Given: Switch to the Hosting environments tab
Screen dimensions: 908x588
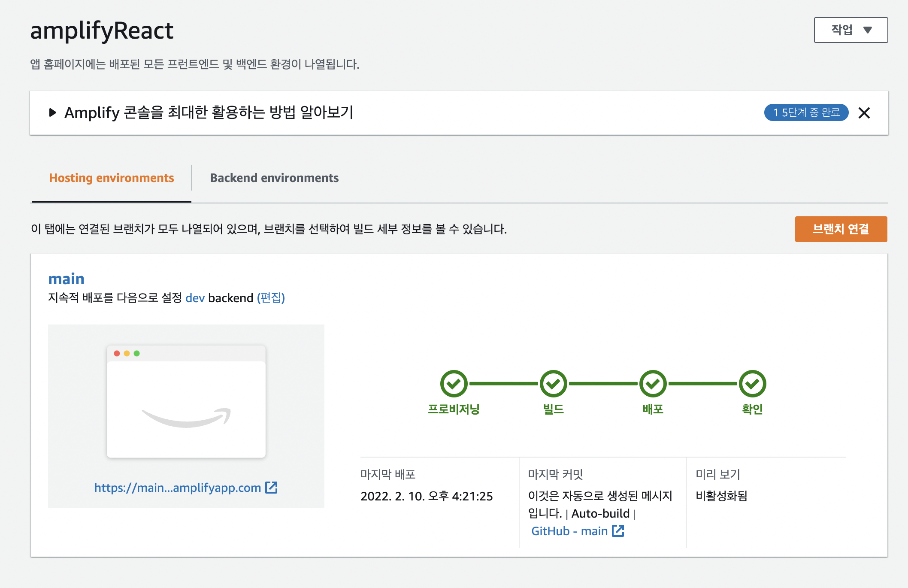Looking at the screenshot, I should (112, 178).
